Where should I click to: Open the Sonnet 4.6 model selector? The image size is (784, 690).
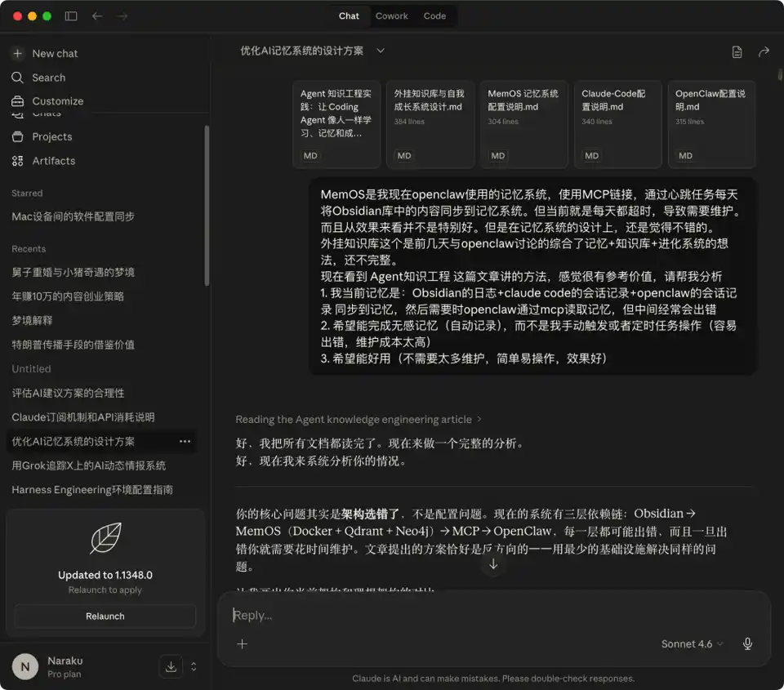coord(692,643)
